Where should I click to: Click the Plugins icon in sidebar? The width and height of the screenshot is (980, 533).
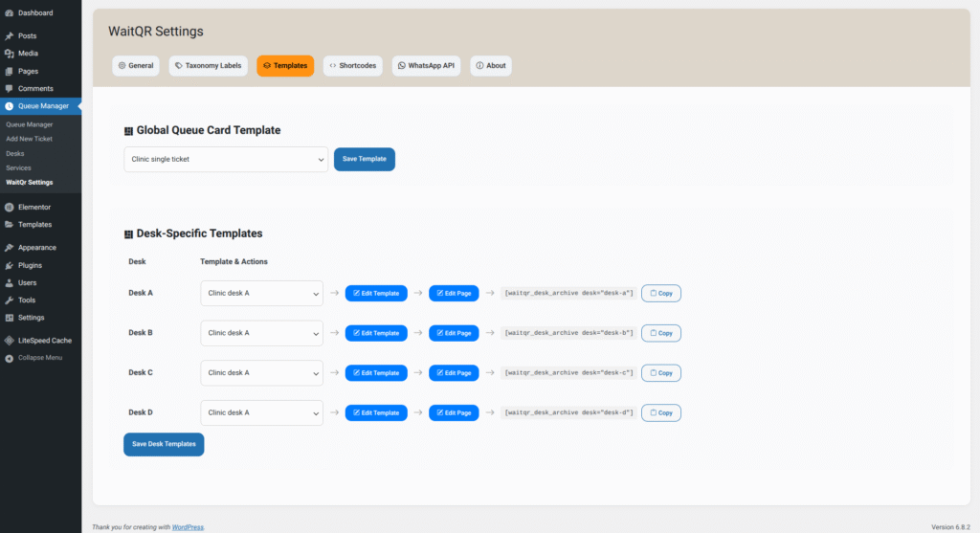coord(10,266)
